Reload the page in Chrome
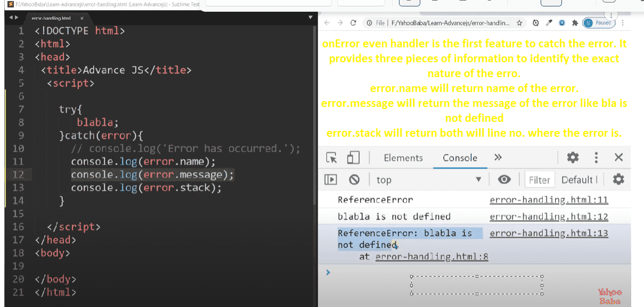Viewport: 644px width, 307px height. pos(353,23)
